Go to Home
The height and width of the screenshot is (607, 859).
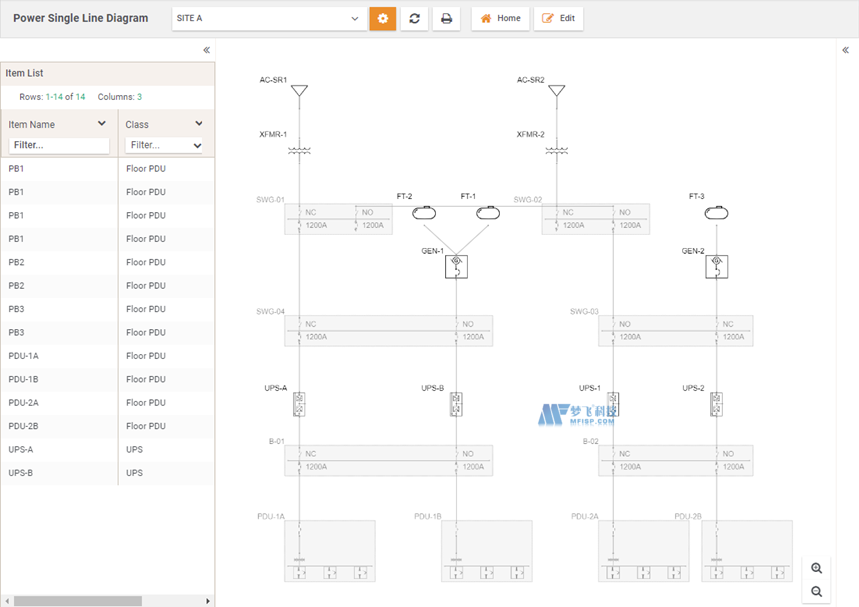500,18
